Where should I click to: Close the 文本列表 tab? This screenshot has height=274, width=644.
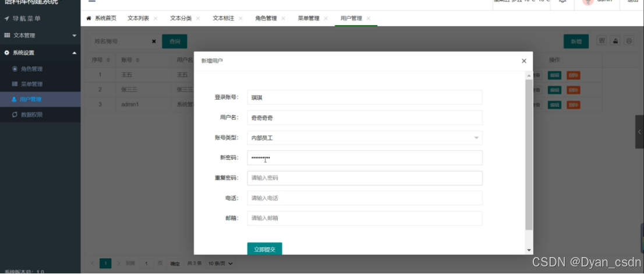[x=155, y=19]
